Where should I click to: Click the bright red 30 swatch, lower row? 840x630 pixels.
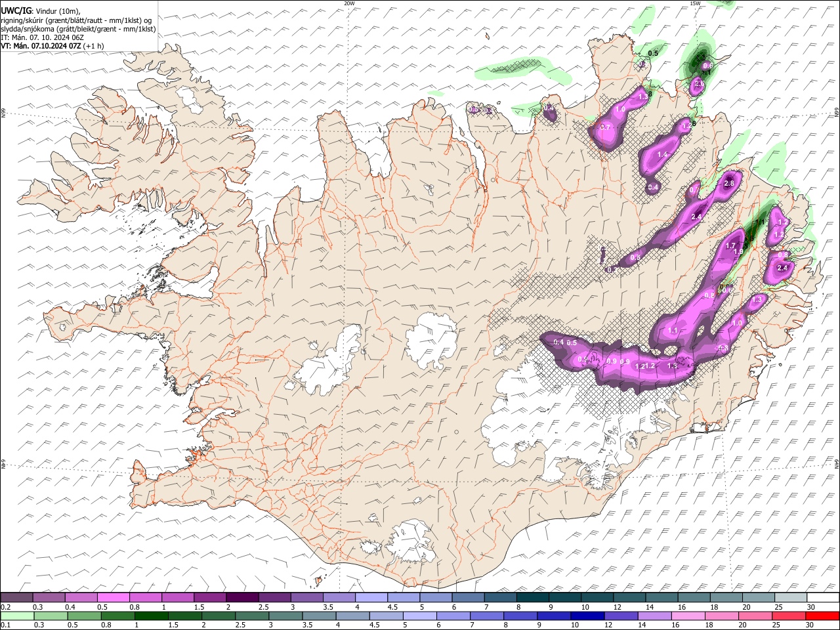(x=822, y=616)
